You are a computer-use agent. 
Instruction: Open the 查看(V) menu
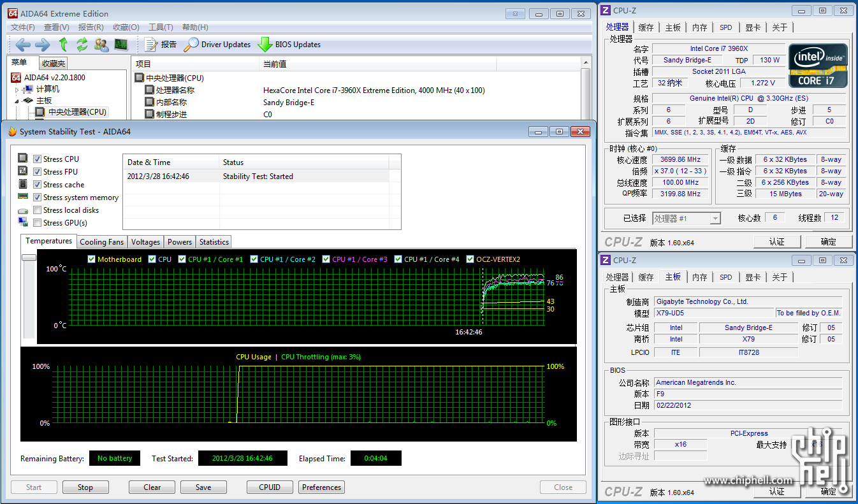(57, 27)
